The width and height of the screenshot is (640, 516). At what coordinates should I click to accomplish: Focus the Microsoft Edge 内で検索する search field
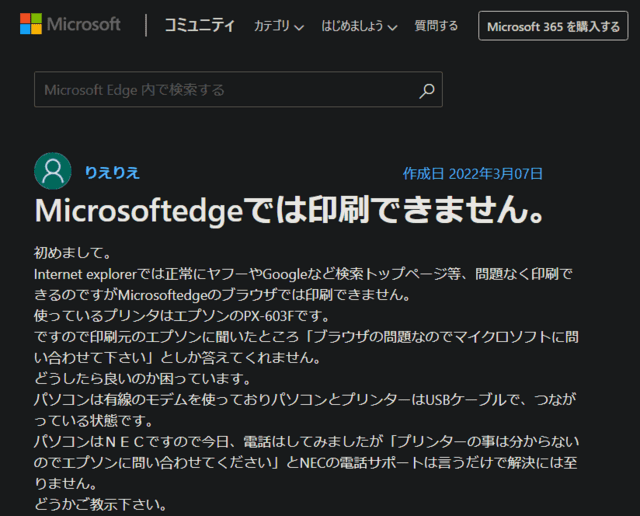click(238, 89)
